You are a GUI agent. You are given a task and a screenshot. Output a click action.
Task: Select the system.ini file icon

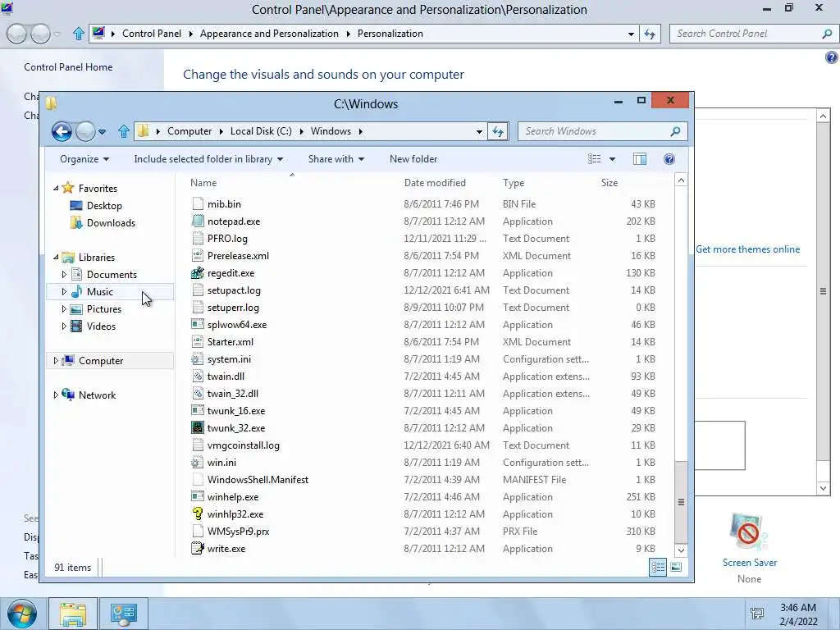pos(198,359)
